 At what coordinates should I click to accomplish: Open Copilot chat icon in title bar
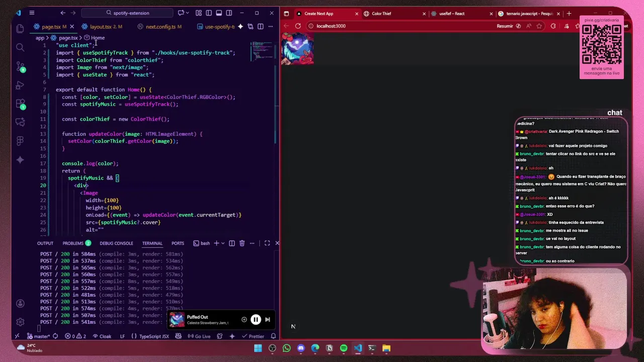point(181,13)
